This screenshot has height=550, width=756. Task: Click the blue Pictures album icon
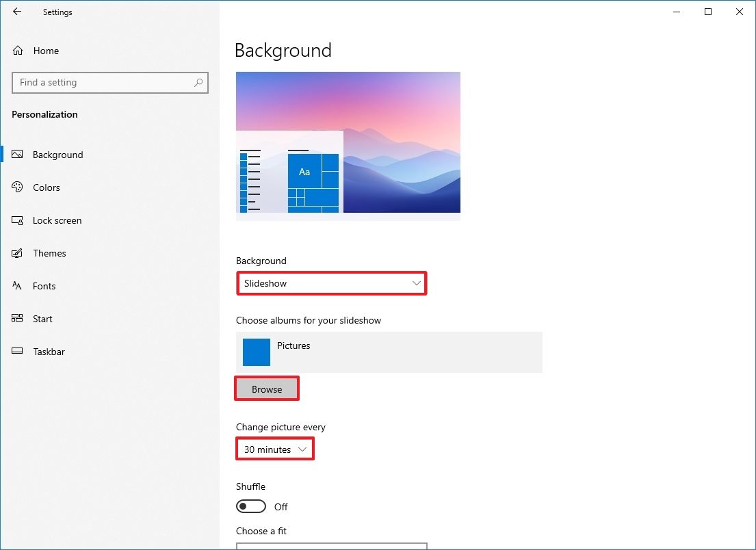pyautogui.click(x=256, y=352)
